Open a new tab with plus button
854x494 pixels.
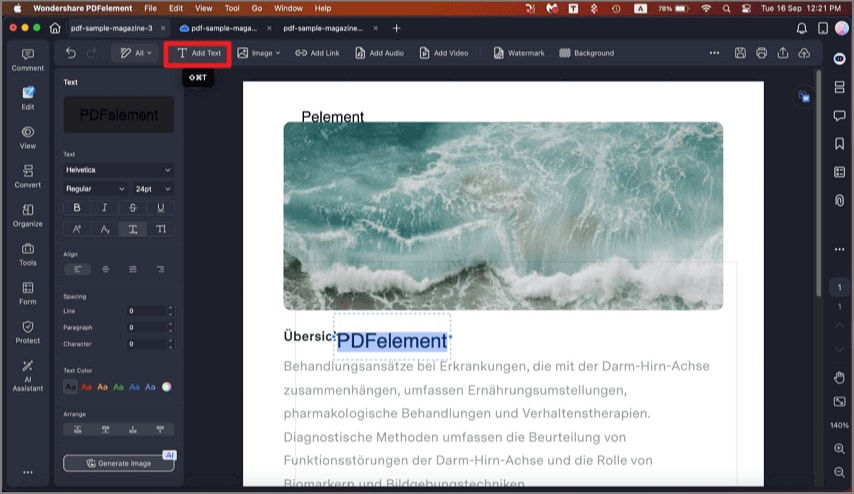(x=396, y=28)
